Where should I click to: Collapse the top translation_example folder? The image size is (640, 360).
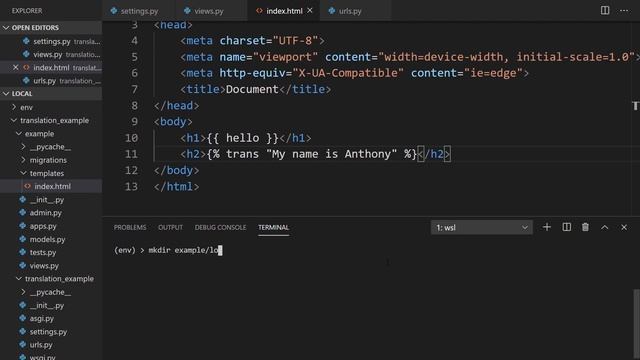51,120
